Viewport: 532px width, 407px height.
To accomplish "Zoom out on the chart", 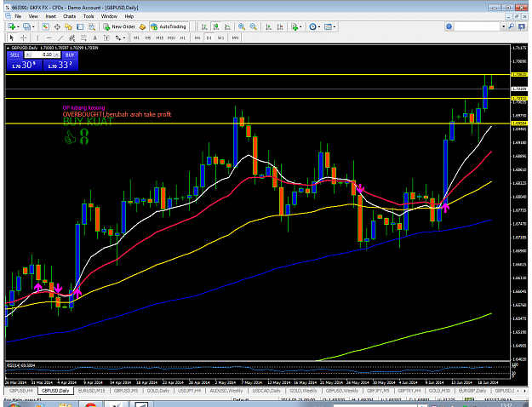I will 253,26.
